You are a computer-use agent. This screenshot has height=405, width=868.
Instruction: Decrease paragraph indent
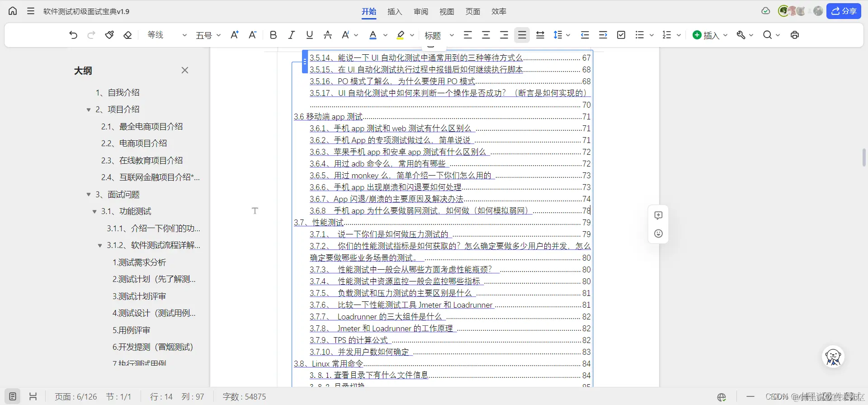(585, 35)
